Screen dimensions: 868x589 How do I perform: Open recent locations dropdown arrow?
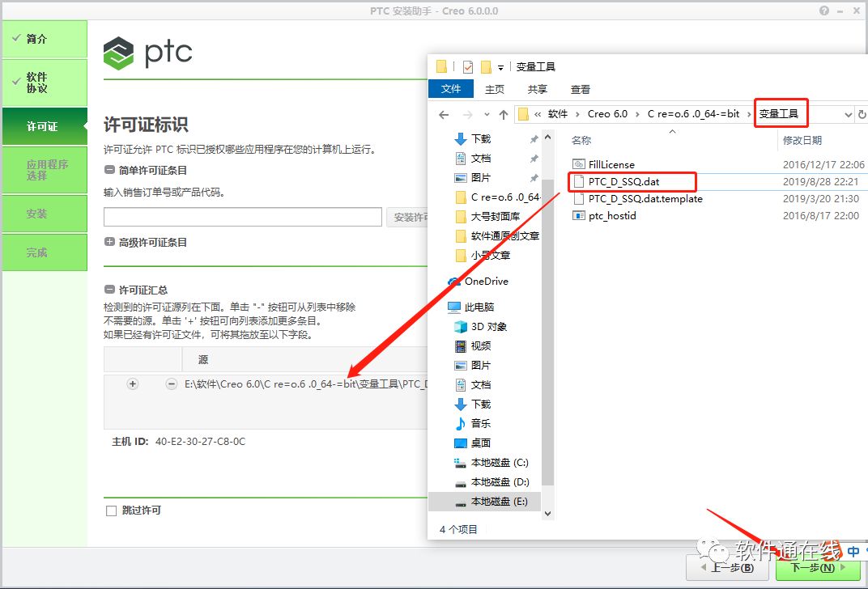pos(487,114)
